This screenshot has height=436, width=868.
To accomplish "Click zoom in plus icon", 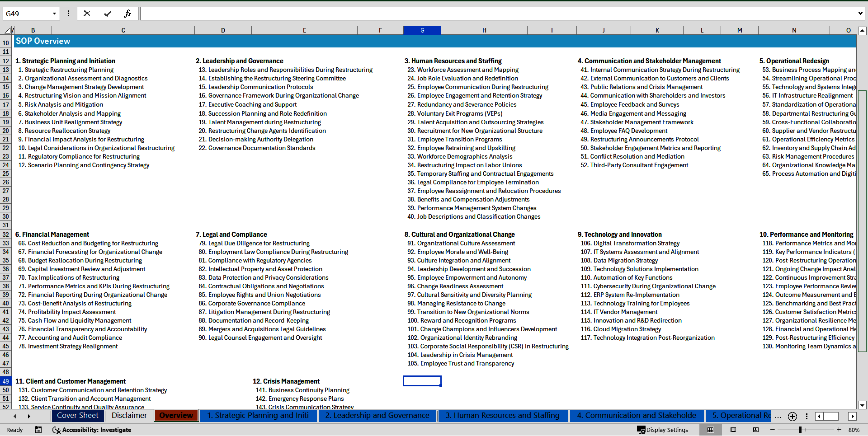I will pos(839,430).
